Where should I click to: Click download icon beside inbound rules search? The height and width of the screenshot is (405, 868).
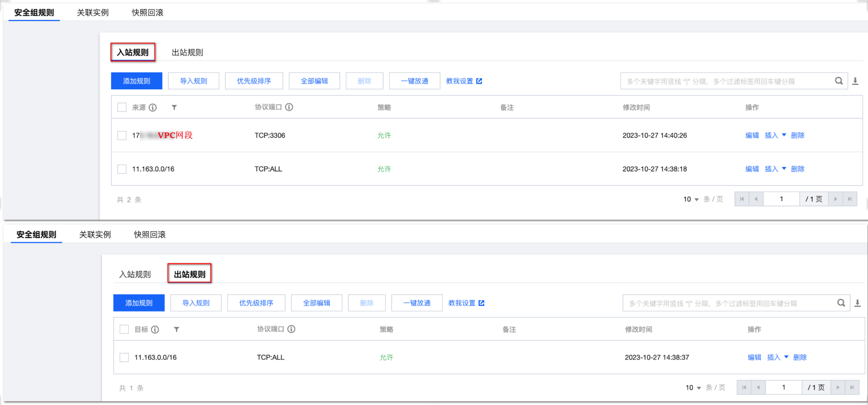pyautogui.click(x=855, y=81)
